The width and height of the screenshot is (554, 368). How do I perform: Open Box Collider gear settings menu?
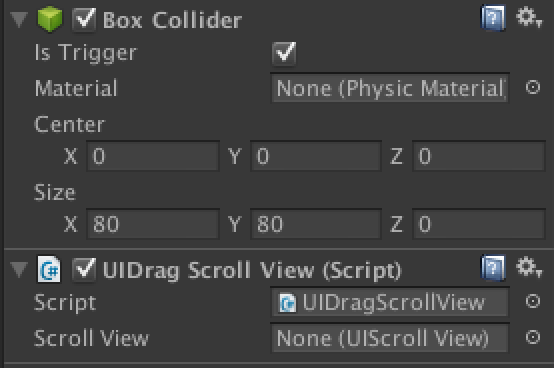(529, 18)
